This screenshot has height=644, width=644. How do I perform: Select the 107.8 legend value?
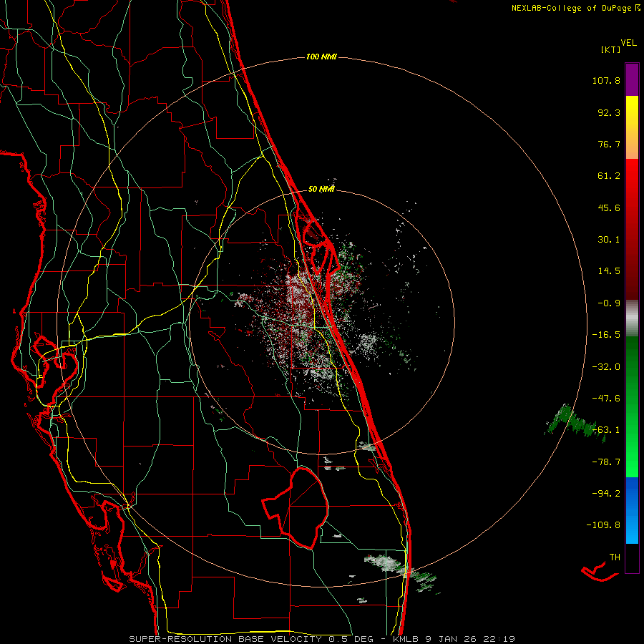coord(606,80)
